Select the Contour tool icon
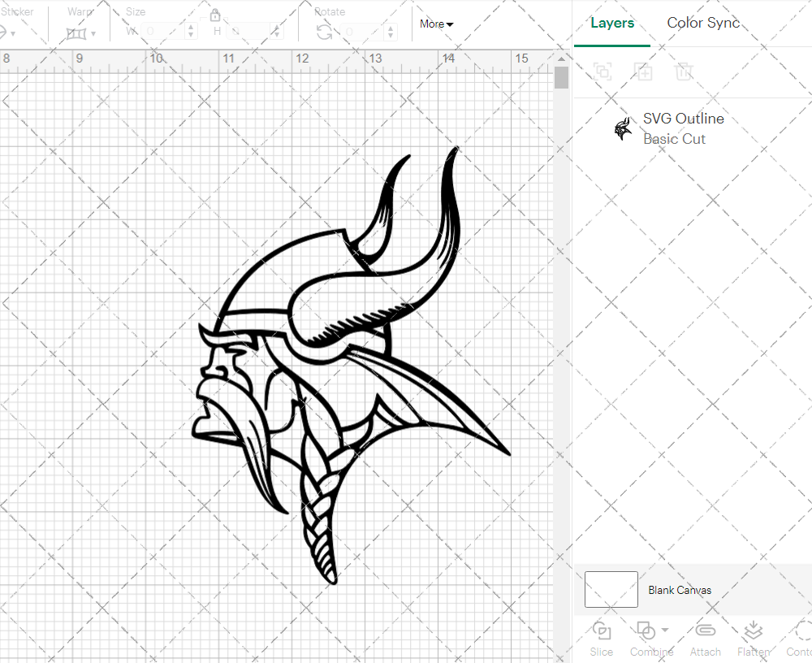The width and height of the screenshot is (812, 663). [x=802, y=631]
